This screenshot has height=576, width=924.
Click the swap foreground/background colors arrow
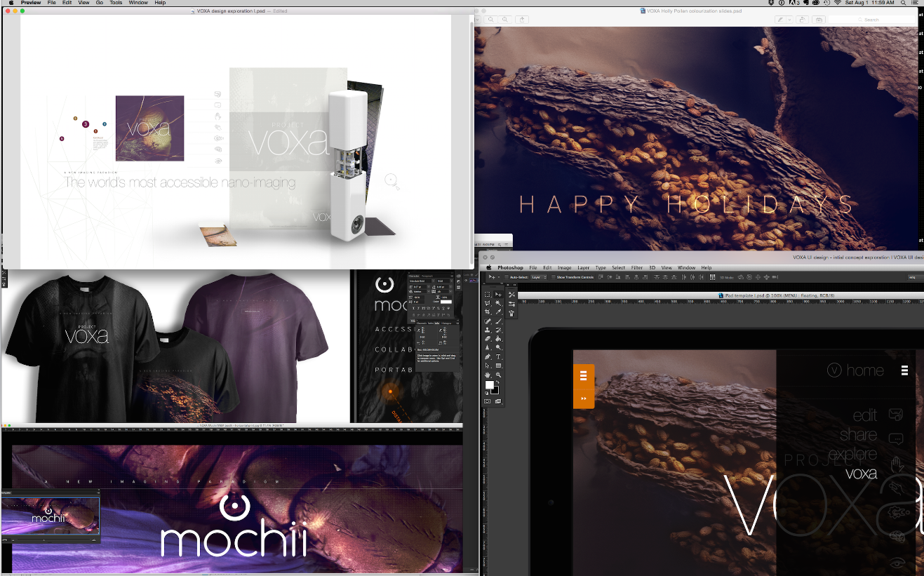[x=498, y=382]
